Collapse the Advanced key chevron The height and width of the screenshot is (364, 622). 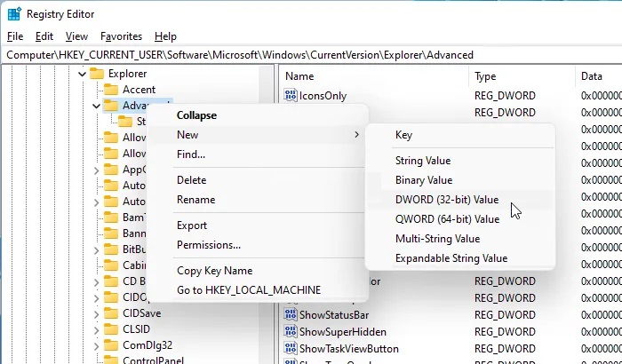96,106
